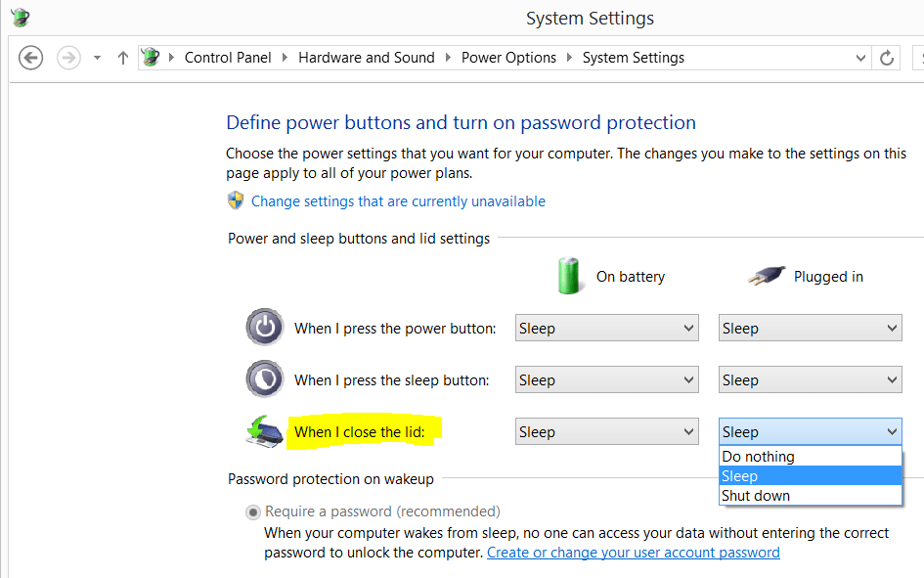Click the application icon in the title bar
This screenshot has height=578, width=924.
click(20, 18)
